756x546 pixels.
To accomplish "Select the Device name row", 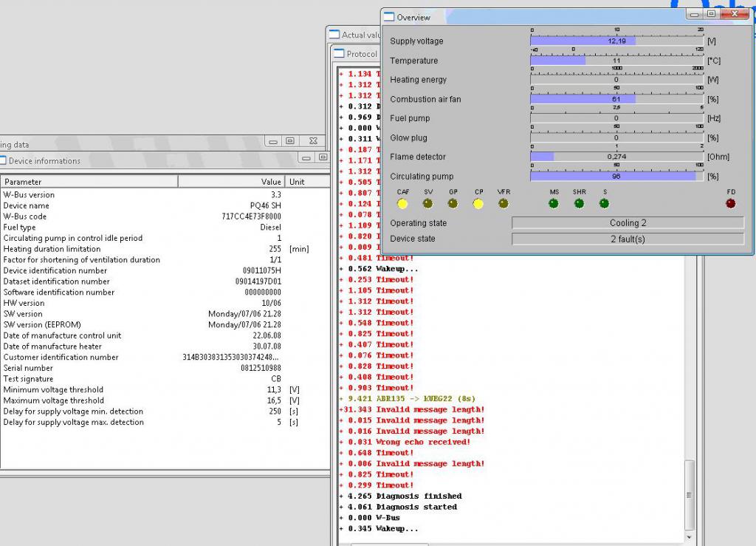I will click(165, 205).
